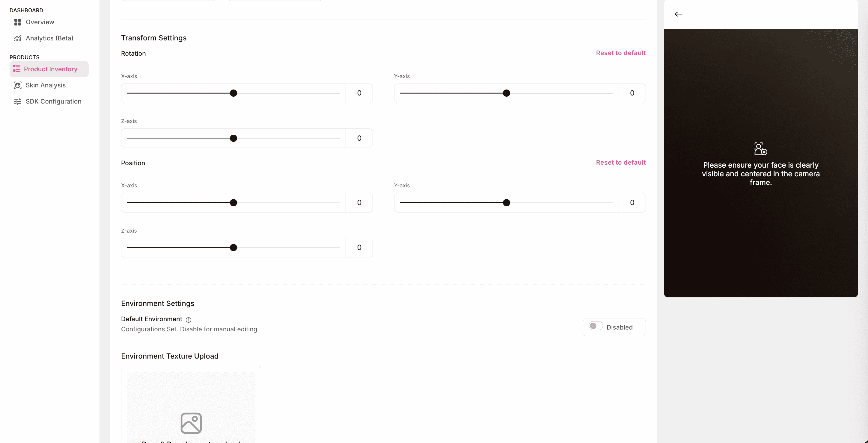868x443 pixels.
Task: Click the Overview grid icon
Action: 17,22
